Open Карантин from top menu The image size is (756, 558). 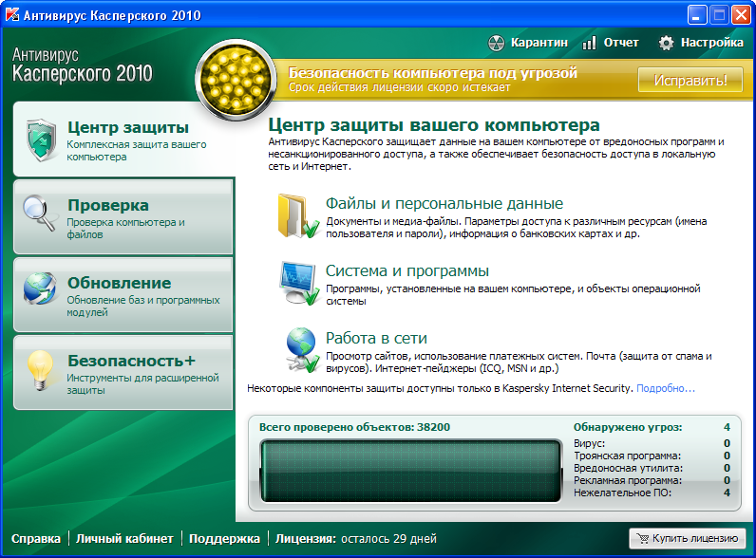pyautogui.click(x=539, y=43)
